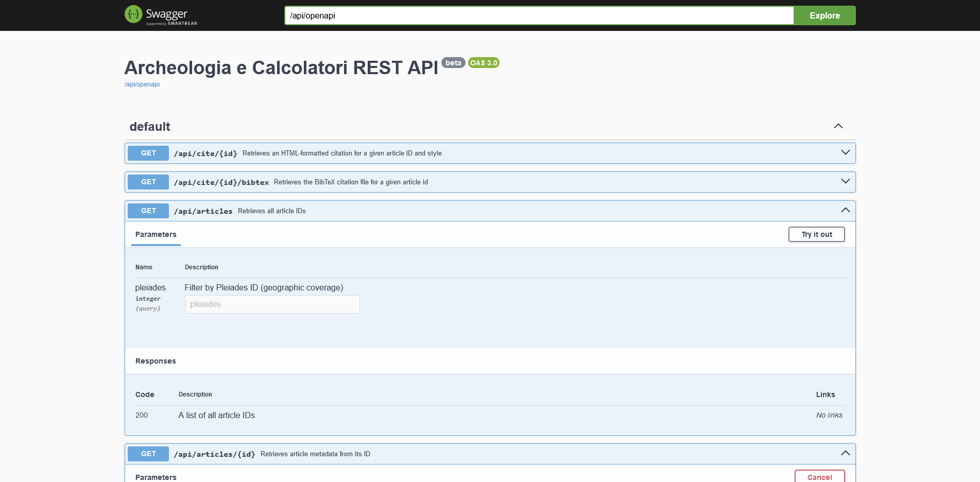Expand the /api/cite/{id} endpoint arrow
980x482 pixels.
pos(845,152)
